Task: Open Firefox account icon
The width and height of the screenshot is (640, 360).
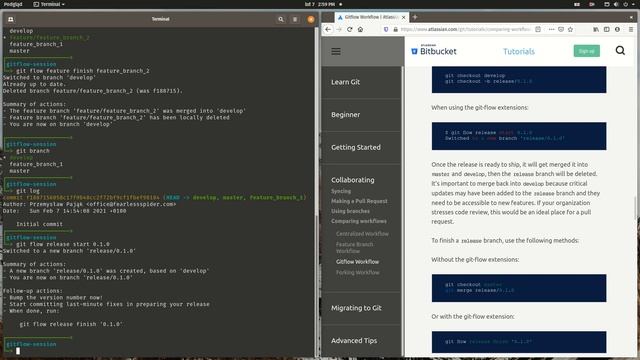Action: [x=617, y=29]
